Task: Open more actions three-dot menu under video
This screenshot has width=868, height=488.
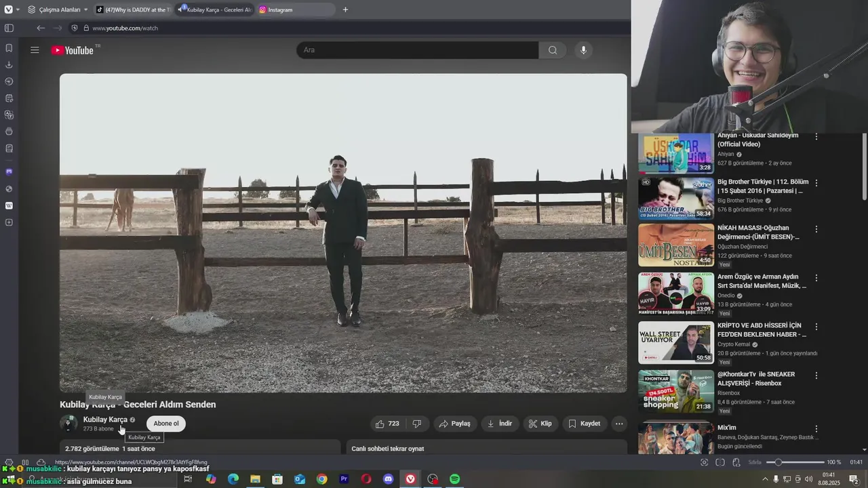Action: 619,424
